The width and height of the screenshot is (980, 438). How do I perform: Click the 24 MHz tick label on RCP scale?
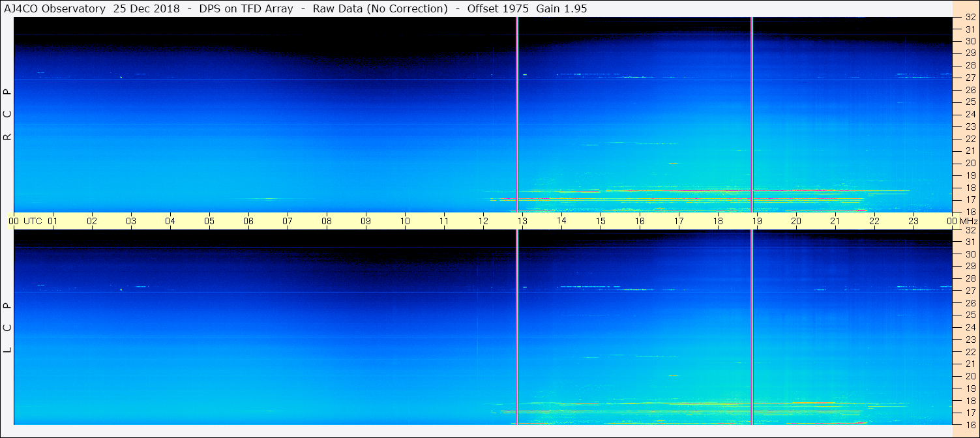click(971, 114)
